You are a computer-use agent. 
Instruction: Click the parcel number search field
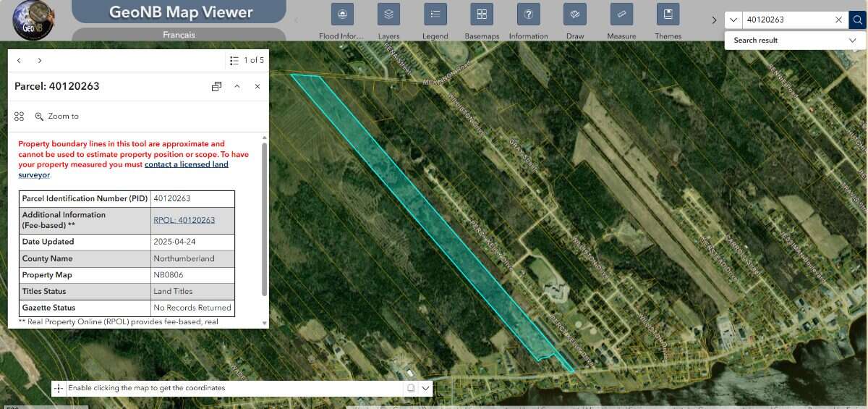click(x=788, y=20)
